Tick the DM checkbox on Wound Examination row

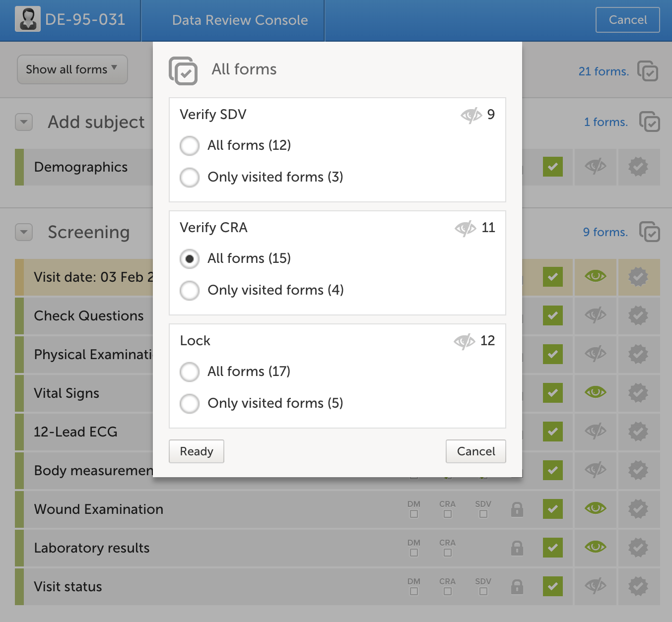(414, 514)
